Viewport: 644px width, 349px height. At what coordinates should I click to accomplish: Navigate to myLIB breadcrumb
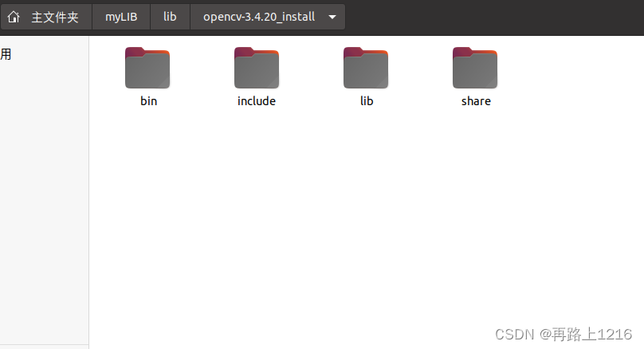(121, 17)
